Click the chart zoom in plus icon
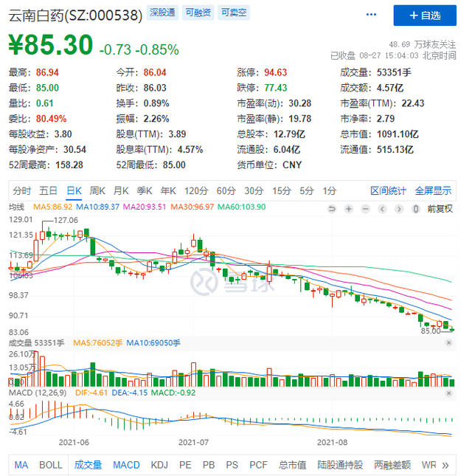The height and width of the screenshot is (476, 472). coord(349,209)
